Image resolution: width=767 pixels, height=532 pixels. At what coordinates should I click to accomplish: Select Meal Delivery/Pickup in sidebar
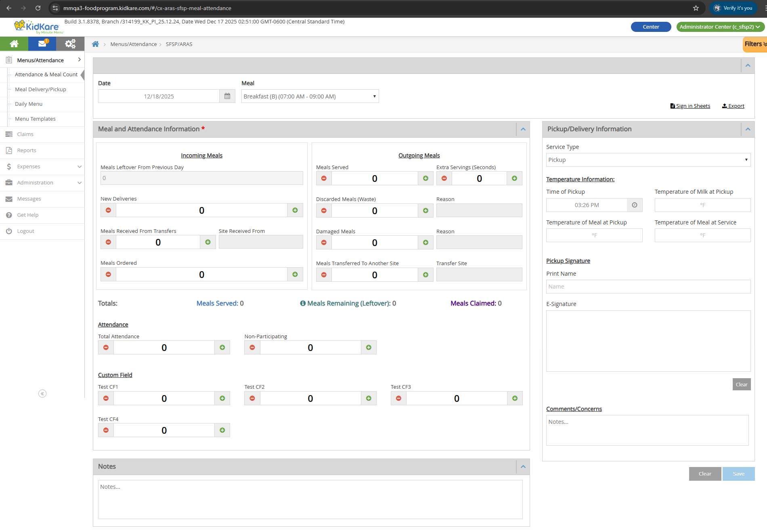(x=40, y=89)
